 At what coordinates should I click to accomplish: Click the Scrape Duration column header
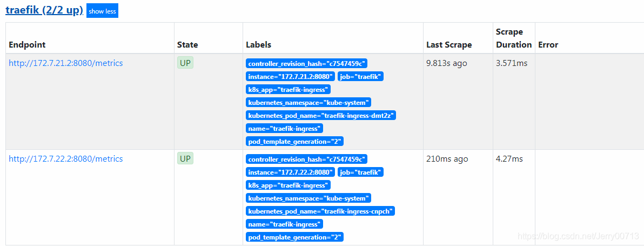pos(514,38)
